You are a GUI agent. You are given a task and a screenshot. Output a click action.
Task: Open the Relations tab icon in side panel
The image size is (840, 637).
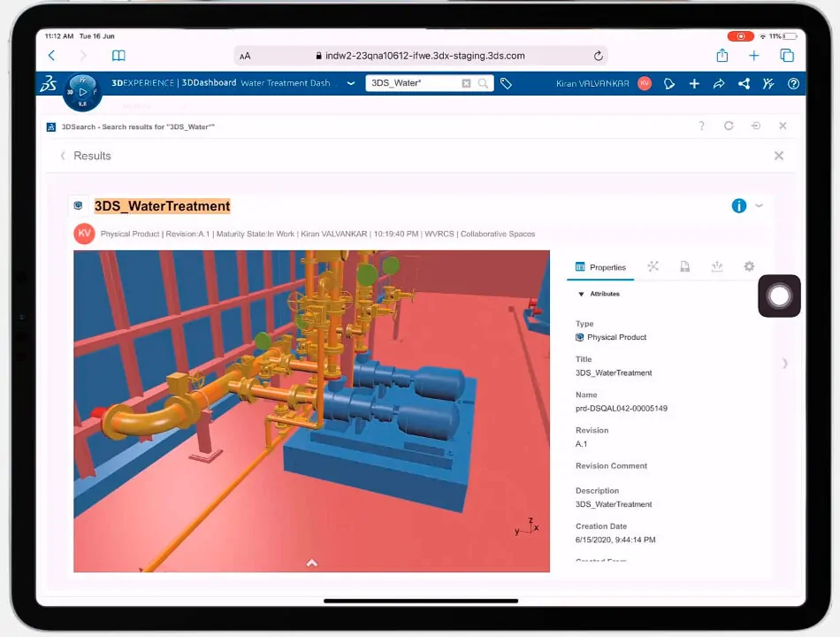pos(653,266)
